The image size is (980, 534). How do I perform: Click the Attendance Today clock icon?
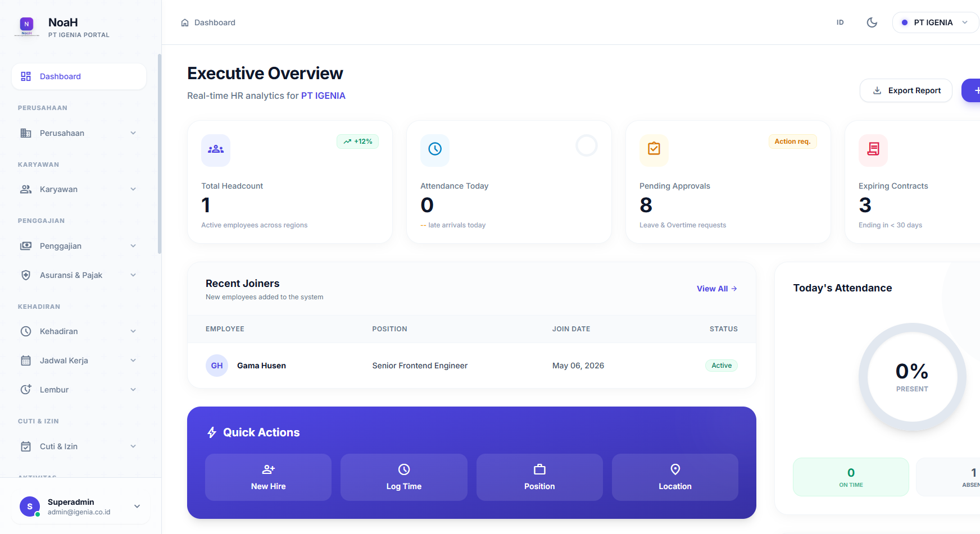point(435,149)
